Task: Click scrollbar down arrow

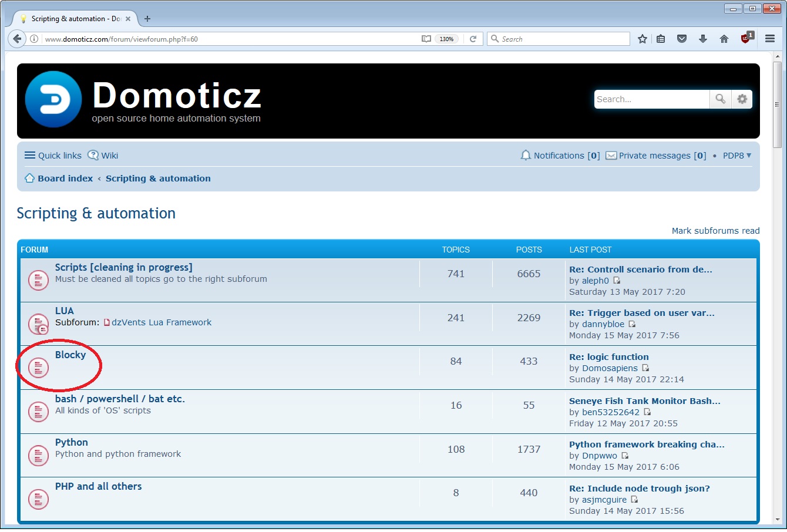Action: point(778,519)
